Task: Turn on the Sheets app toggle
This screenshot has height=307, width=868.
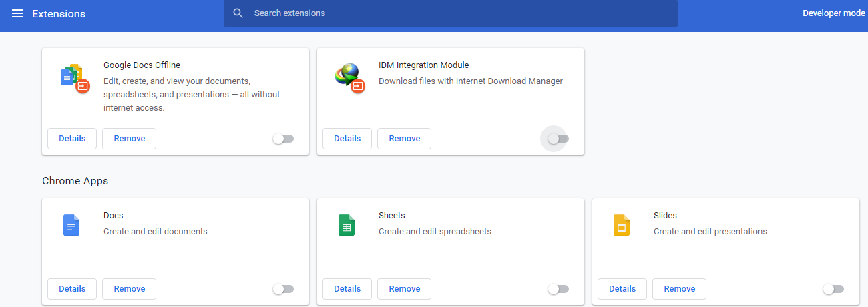Action: pyautogui.click(x=558, y=289)
